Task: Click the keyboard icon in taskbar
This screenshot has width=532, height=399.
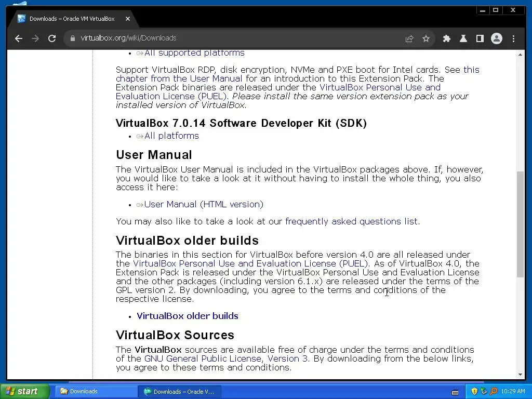Action: [x=455, y=392]
